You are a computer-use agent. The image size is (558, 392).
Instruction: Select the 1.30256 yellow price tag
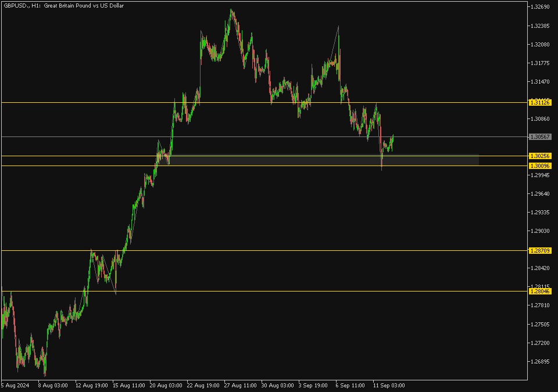540,156
